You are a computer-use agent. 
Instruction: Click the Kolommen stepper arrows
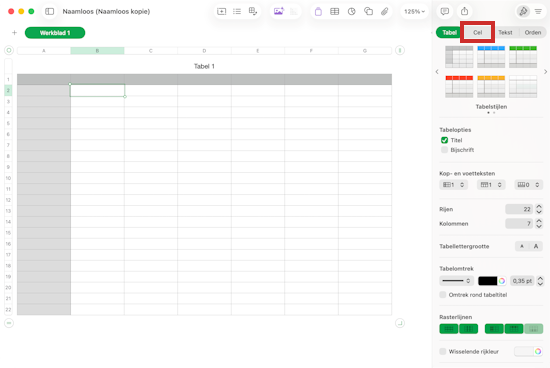(539, 223)
